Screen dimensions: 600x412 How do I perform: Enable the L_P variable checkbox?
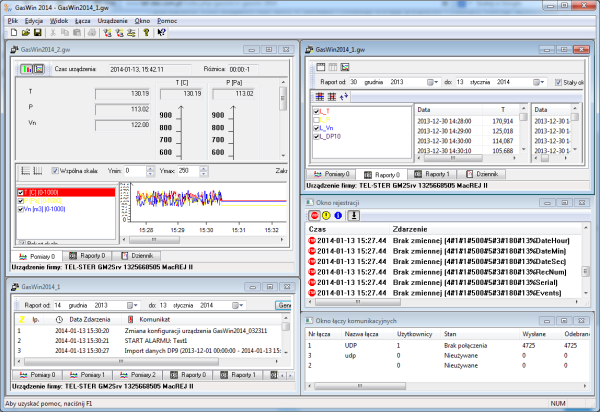coord(315,120)
